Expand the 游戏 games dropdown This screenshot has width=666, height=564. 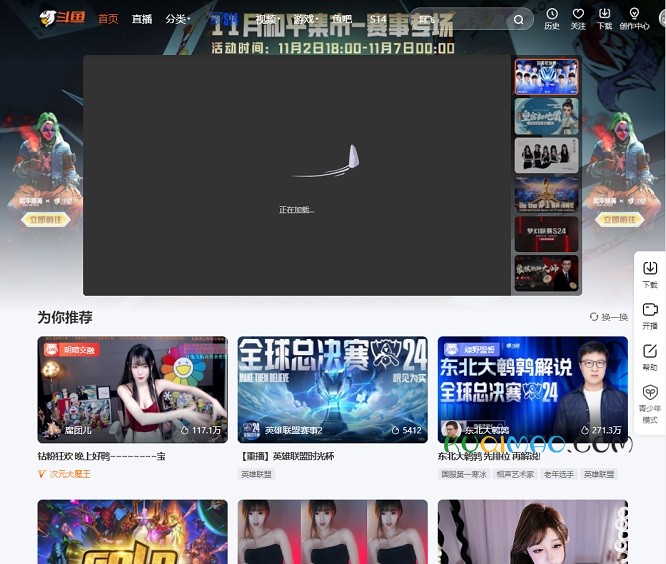[x=305, y=19]
